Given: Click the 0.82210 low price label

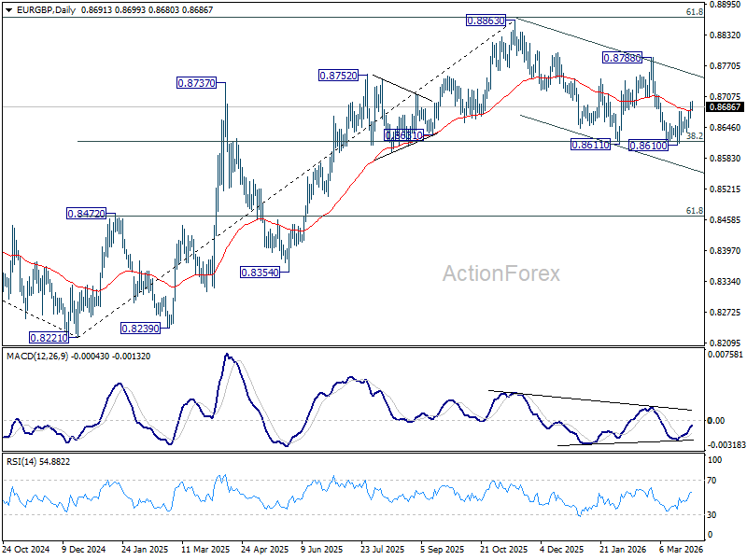Looking at the screenshot, I should 49,338.
